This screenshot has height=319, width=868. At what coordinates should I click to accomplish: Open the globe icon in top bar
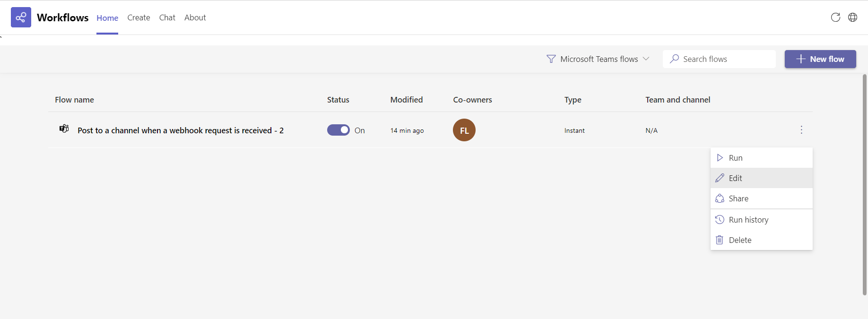(852, 17)
